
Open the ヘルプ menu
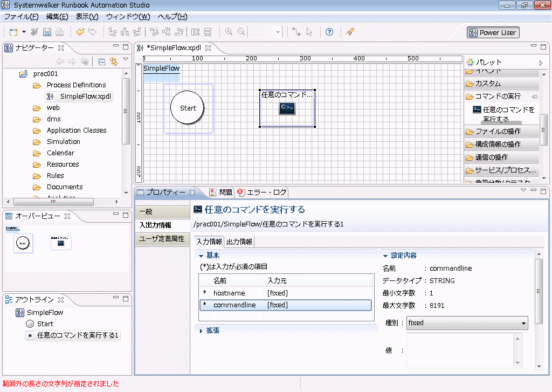click(172, 17)
